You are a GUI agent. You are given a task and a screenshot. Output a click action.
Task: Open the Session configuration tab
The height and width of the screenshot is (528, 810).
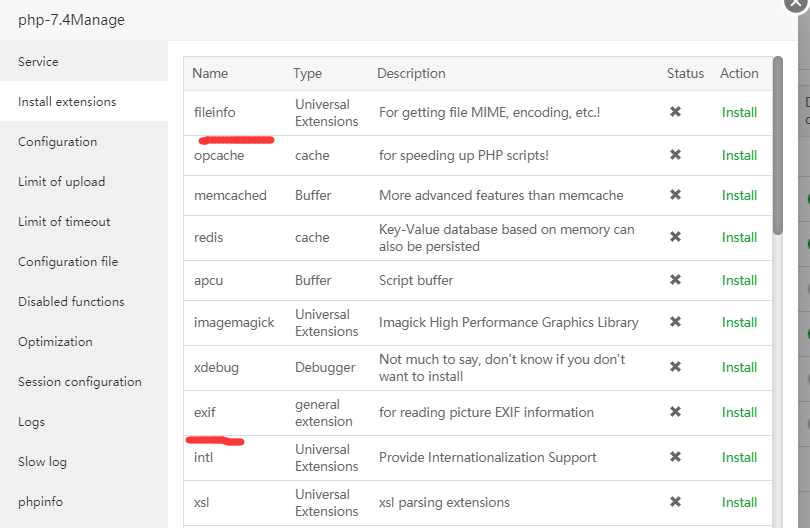[79, 382]
